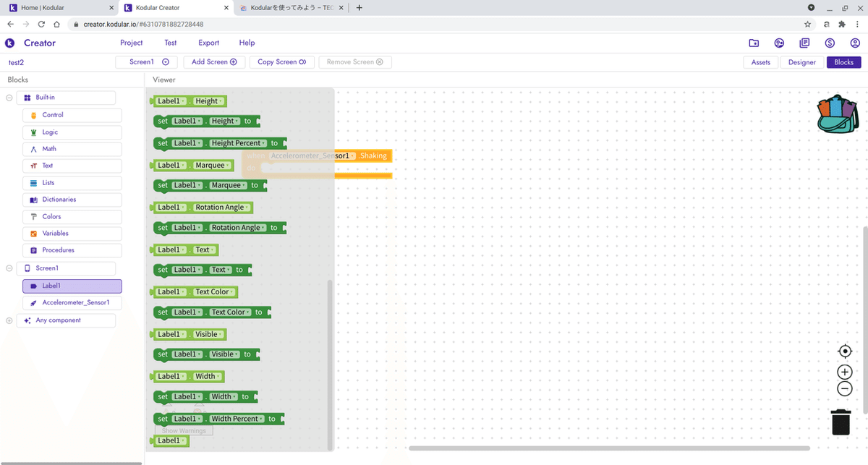The image size is (868, 465).
Task: Select the Label1 Width getter block
Action: click(187, 377)
